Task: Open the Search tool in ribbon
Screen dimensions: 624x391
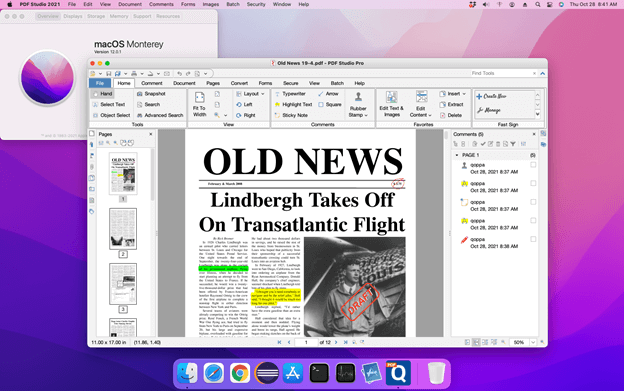Action: [x=148, y=105]
